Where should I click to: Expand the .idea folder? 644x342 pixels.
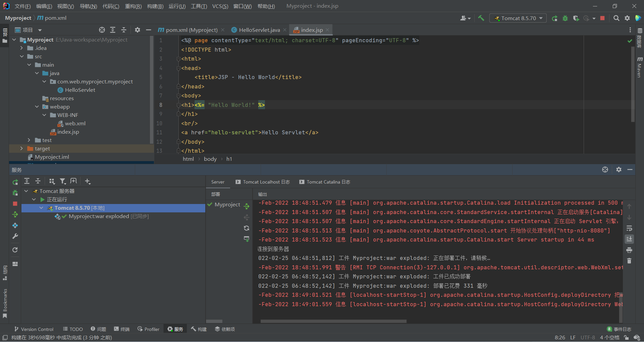click(21, 48)
